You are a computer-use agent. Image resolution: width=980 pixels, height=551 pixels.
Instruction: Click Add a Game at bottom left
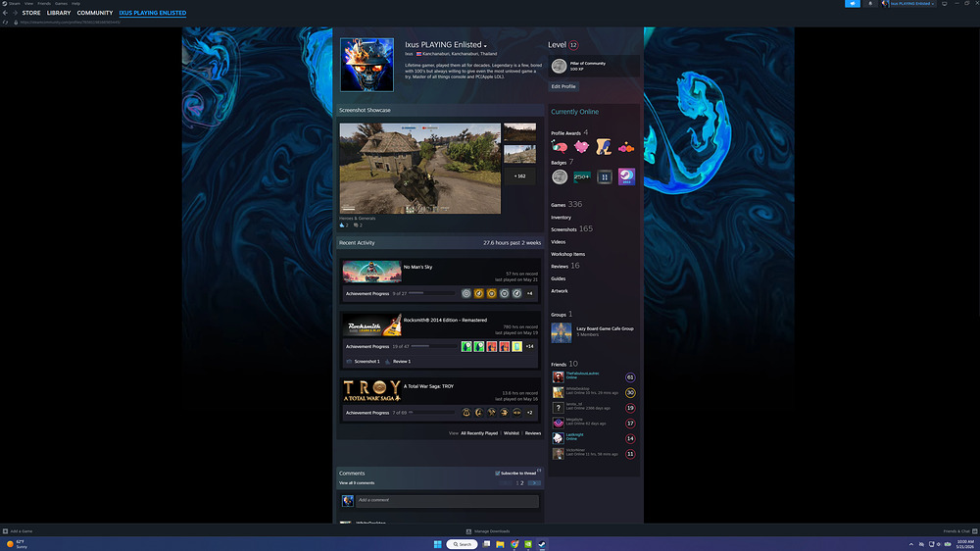(x=18, y=531)
